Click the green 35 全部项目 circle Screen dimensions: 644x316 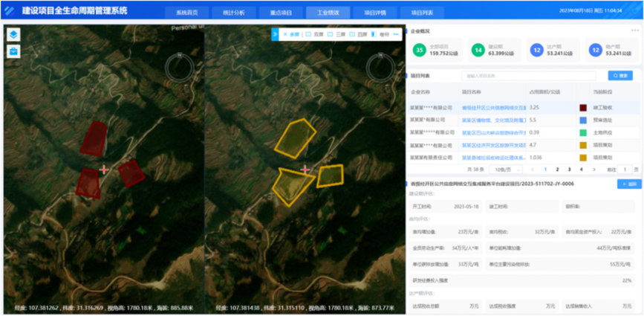click(420, 51)
